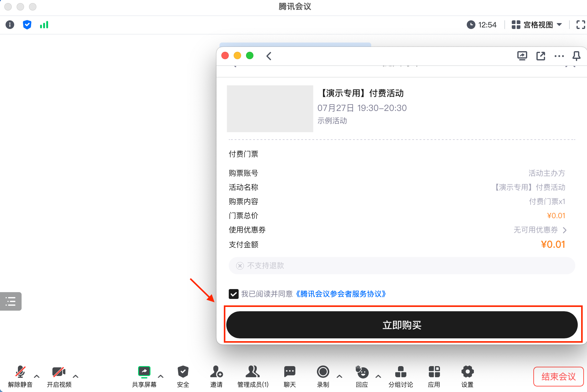Uncheck the service agreement checkbox
Image resolution: width=587 pixels, height=392 pixels.
(233, 294)
